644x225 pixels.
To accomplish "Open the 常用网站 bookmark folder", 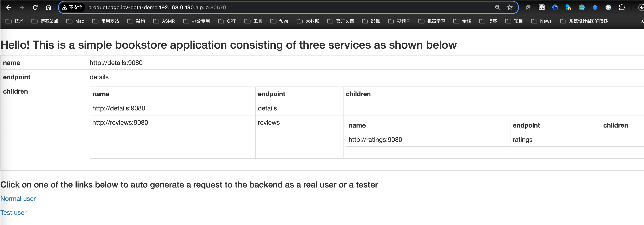I will coord(106,21).
